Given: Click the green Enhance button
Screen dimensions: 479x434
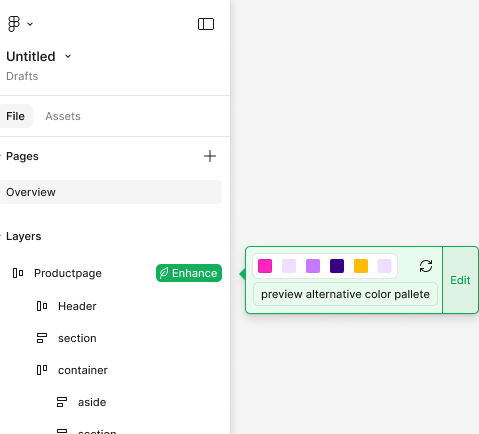Looking at the screenshot, I should pyautogui.click(x=189, y=273).
